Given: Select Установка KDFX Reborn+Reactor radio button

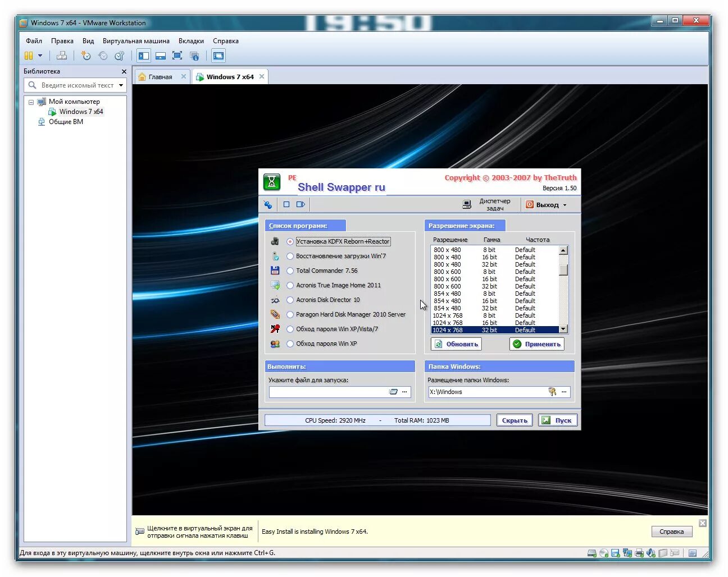Looking at the screenshot, I should tap(290, 241).
